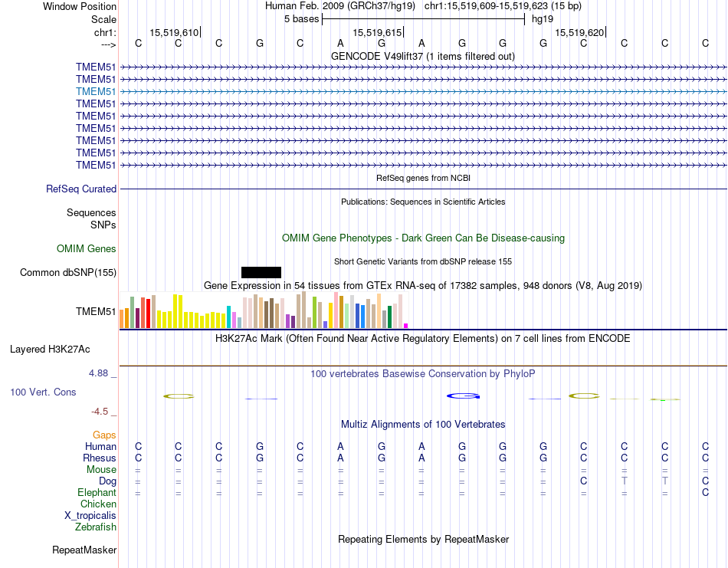
Task: Click the Common dbSNP(155) label
Action: point(67,273)
